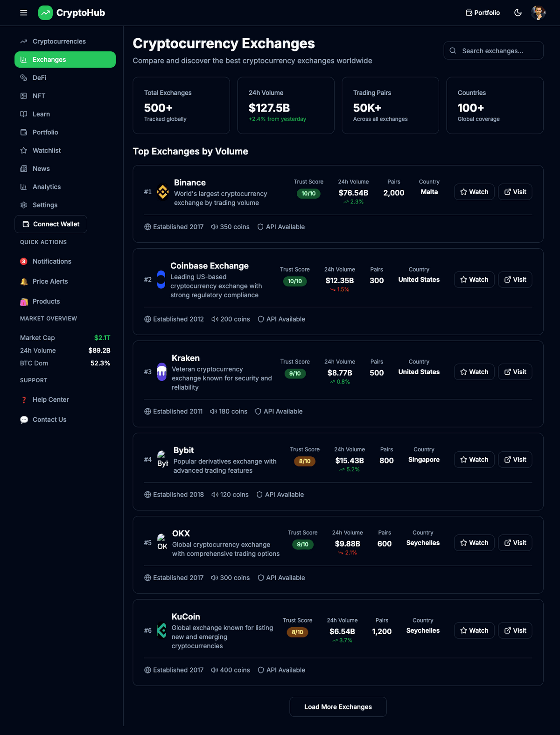Visit the Bybit exchange site
Viewport: 560px width, 735px height.
pyautogui.click(x=515, y=460)
